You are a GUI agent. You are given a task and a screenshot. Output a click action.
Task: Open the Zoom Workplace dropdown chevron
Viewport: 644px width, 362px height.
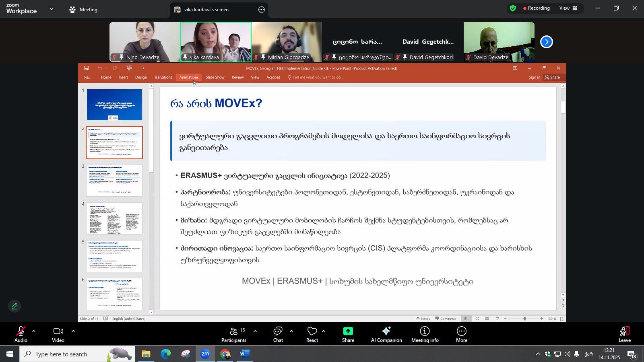tap(52, 9)
